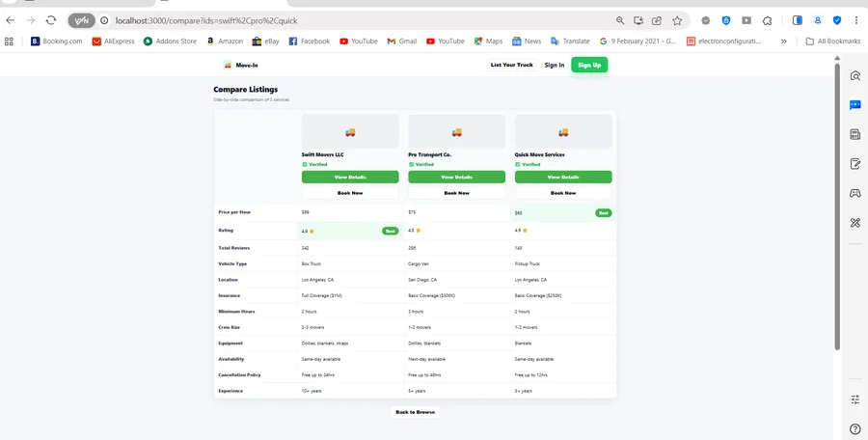Open the zoom magnifier icon in address bar
Screen dimensions: 868x440
coord(620,20)
